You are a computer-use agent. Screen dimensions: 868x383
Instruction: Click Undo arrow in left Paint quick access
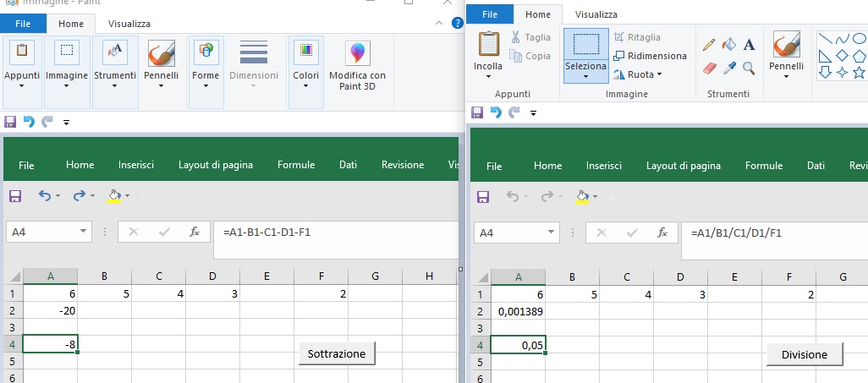pyautogui.click(x=28, y=121)
